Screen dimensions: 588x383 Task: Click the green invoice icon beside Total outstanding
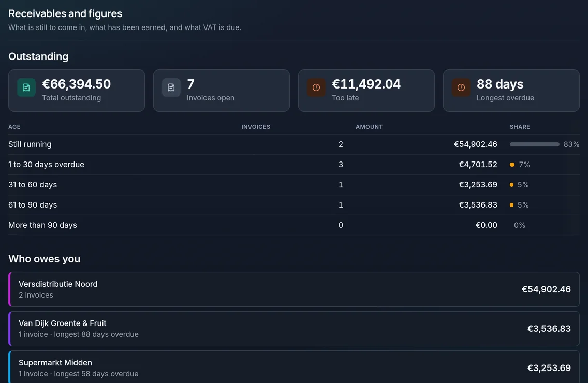pos(26,87)
